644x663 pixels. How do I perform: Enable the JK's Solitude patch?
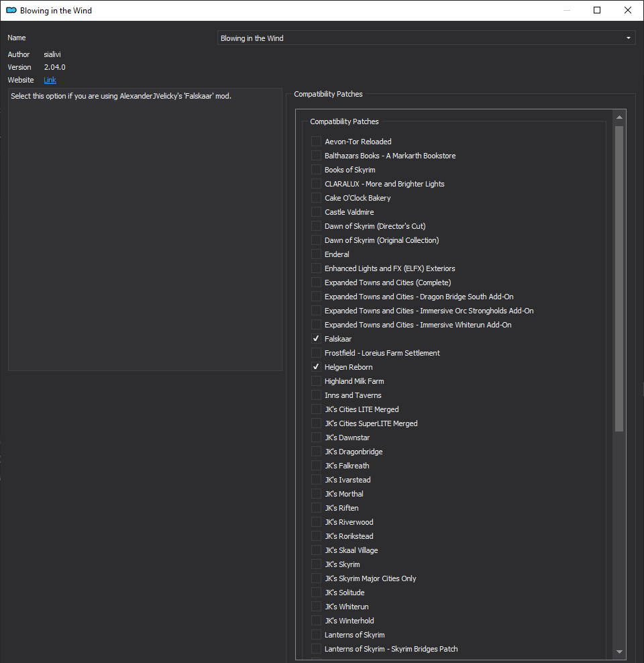(x=316, y=593)
